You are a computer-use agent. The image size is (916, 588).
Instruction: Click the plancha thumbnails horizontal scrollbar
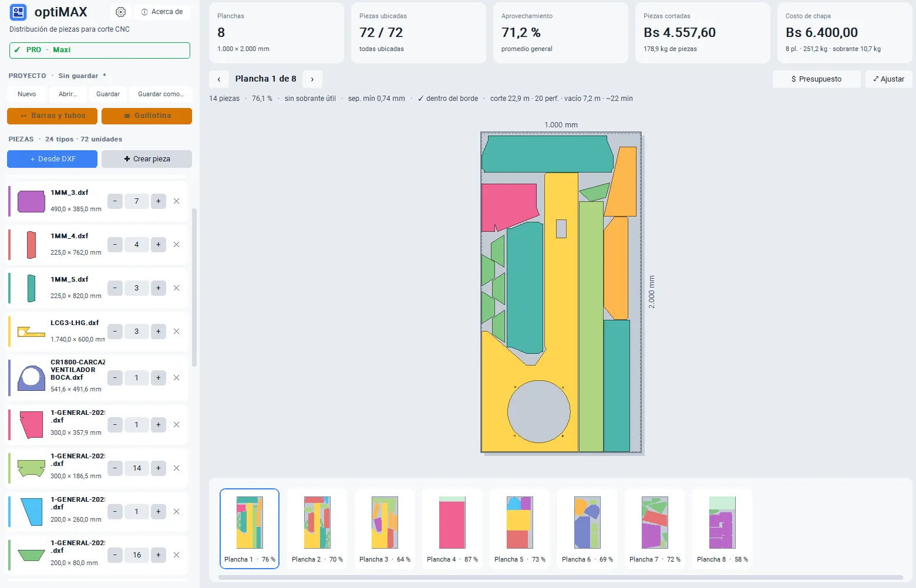click(561, 577)
